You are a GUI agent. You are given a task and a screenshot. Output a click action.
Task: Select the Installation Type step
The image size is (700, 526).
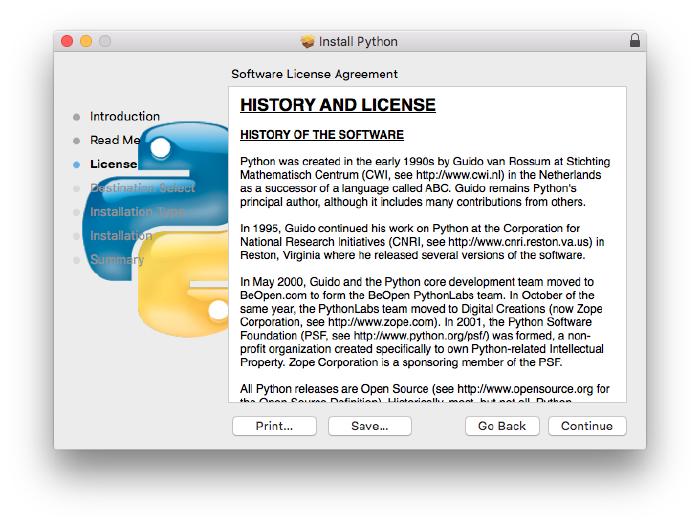tap(138, 212)
